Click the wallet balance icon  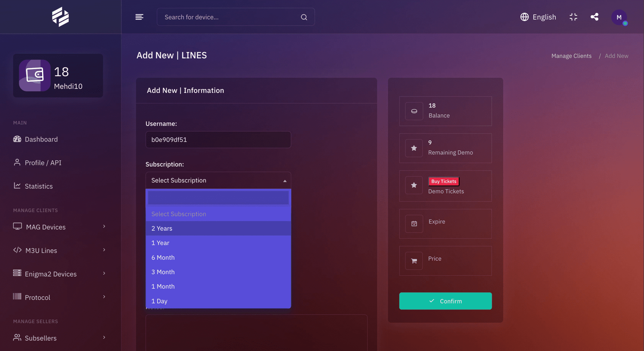coord(35,75)
